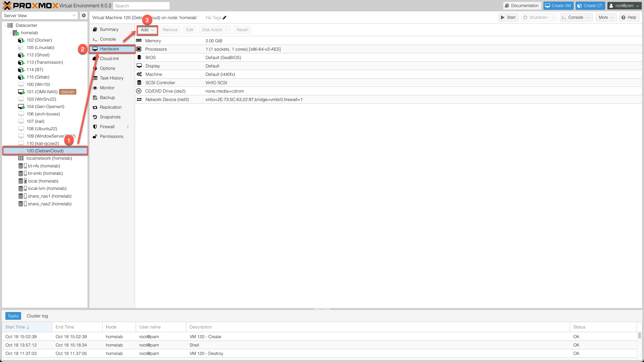
Task: Click the Memory row RAM icon
Action: pyautogui.click(x=139, y=41)
